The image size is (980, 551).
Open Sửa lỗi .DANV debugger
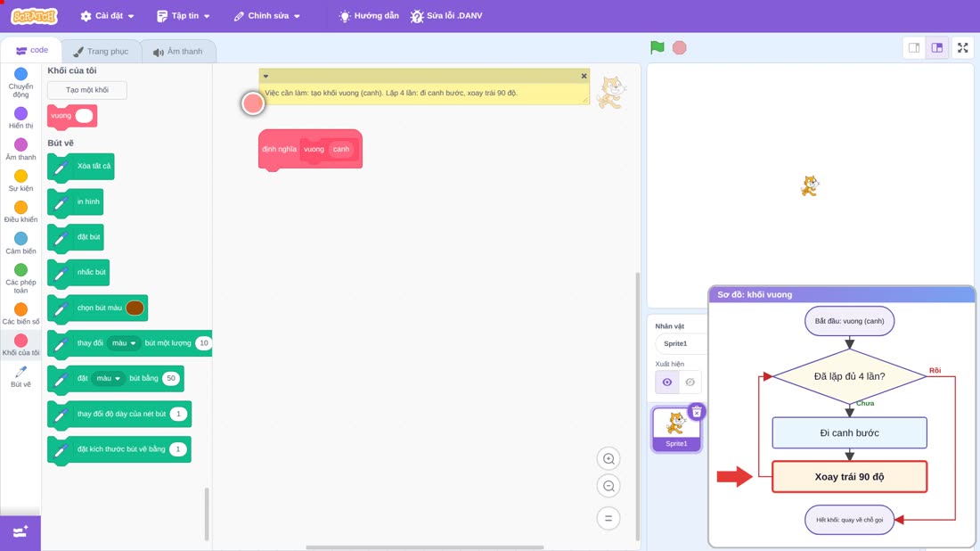[446, 16]
